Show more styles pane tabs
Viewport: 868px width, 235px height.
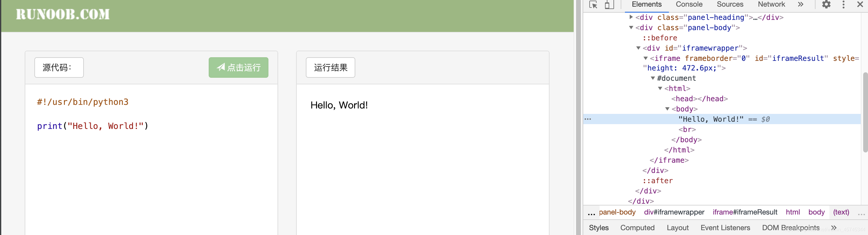tap(834, 228)
